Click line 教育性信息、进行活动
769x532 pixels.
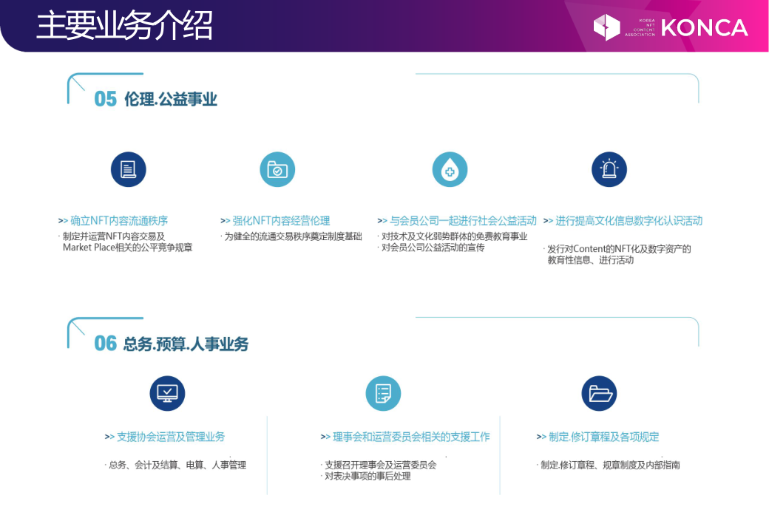point(591,260)
